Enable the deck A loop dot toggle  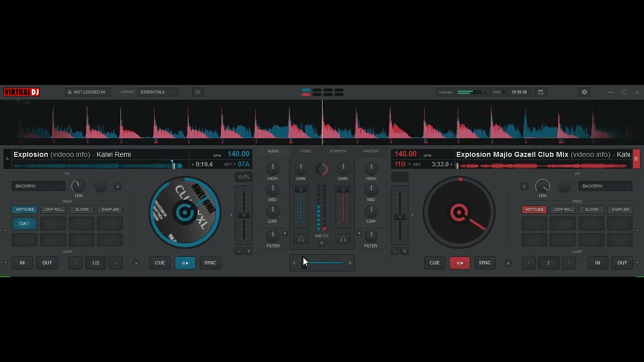(x=6, y=262)
